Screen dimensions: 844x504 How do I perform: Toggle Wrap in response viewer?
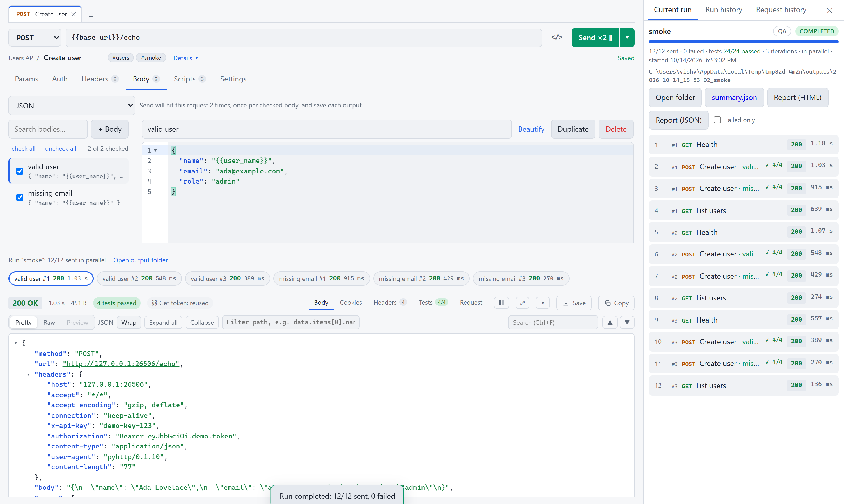click(129, 322)
